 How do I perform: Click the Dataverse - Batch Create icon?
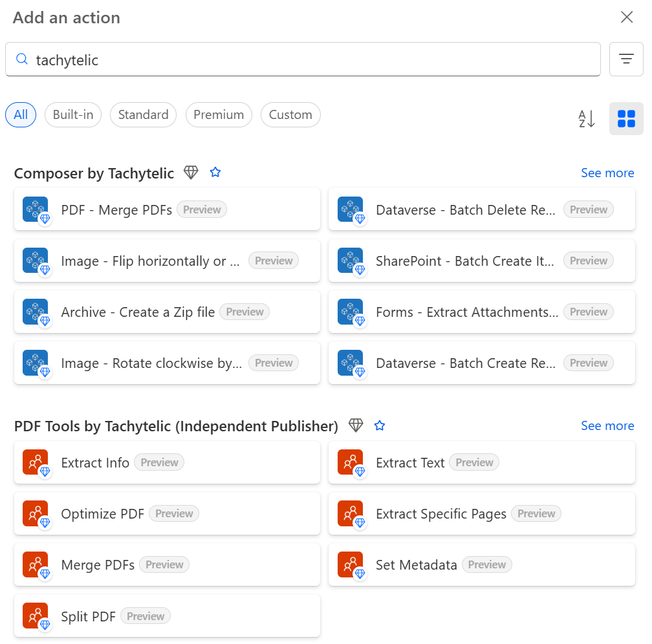351,363
